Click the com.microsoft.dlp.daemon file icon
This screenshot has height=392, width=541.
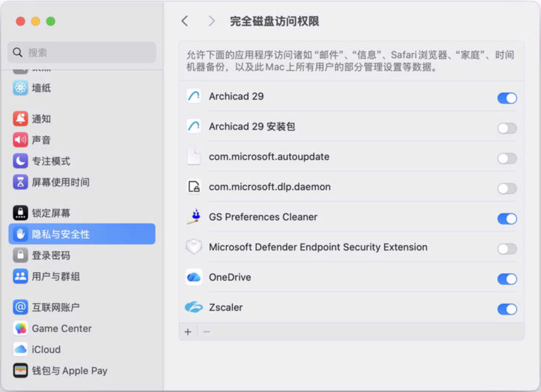click(x=194, y=187)
